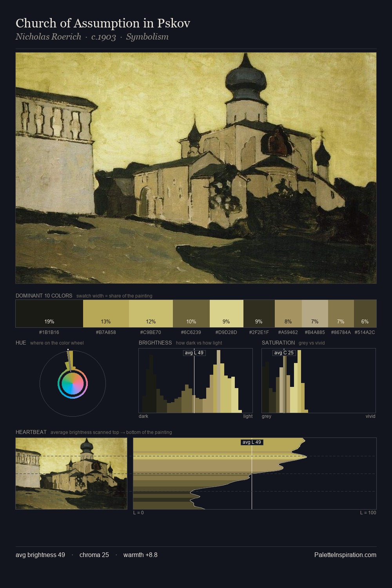Click the 'BRIGHTNESS' section heading
The image size is (392, 588).
155,343
